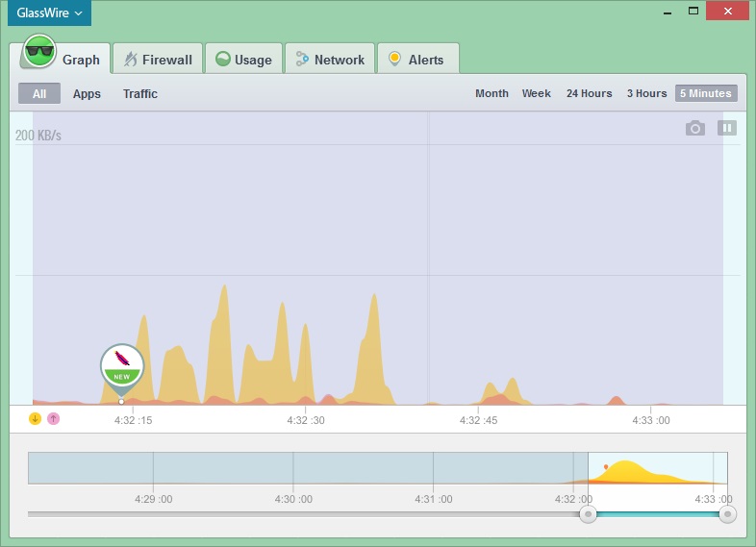Toggle the pink upload traffic indicator

coord(54,419)
